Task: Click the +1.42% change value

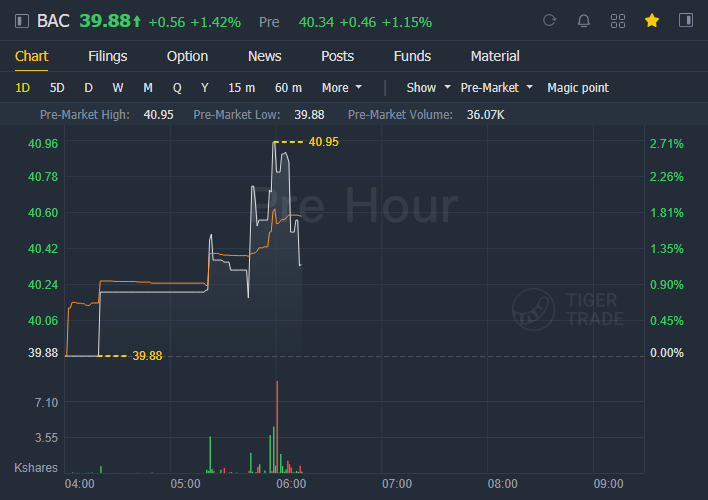Action: (x=215, y=22)
